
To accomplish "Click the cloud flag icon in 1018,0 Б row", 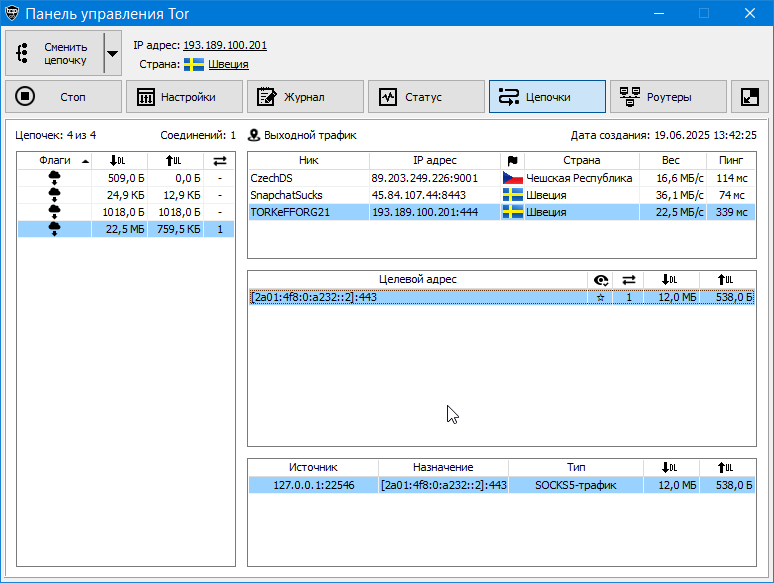I will tap(54, 212).
